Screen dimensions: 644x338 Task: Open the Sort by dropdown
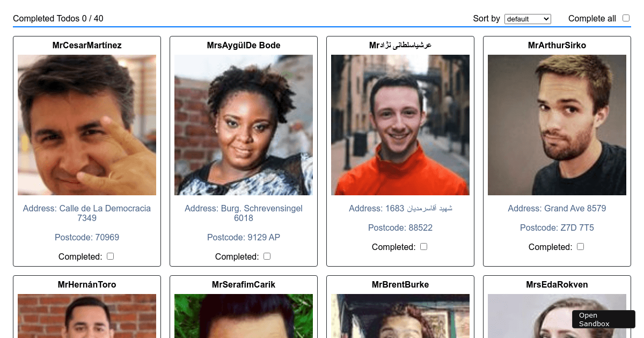pos(528,19)
